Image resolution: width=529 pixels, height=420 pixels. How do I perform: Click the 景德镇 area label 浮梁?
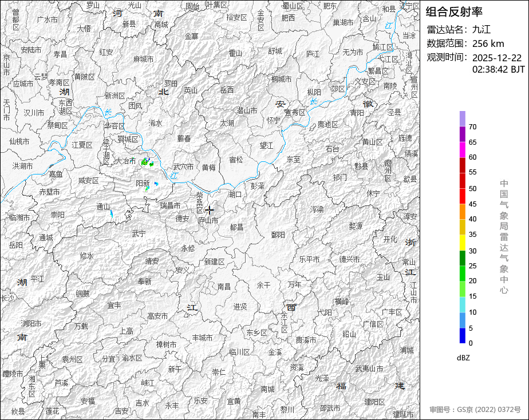[x=317, y=209]
